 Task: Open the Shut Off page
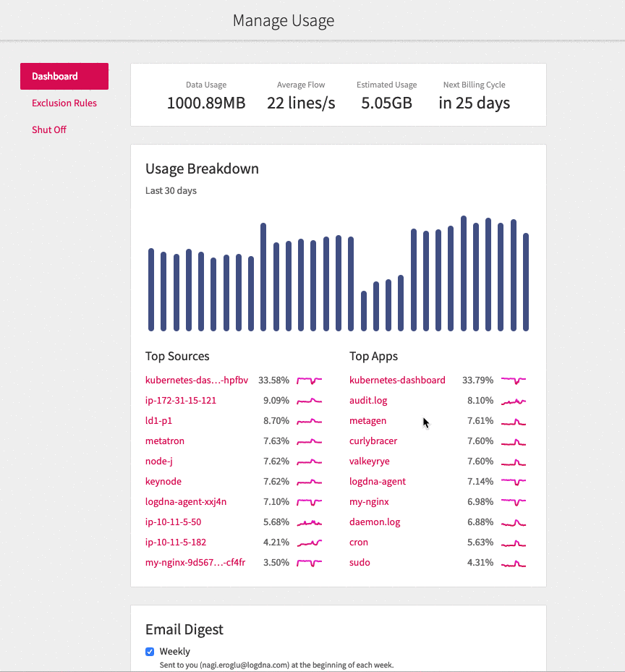(x=49, y=129)
